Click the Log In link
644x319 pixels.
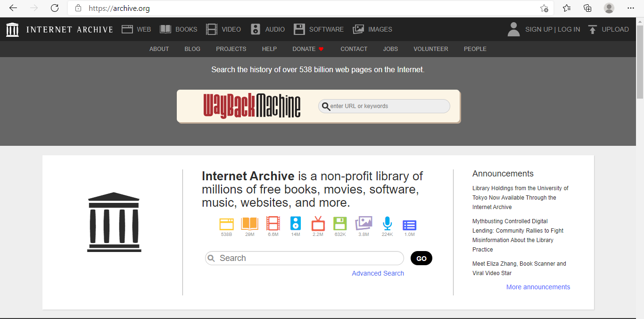tap(569, 29)
